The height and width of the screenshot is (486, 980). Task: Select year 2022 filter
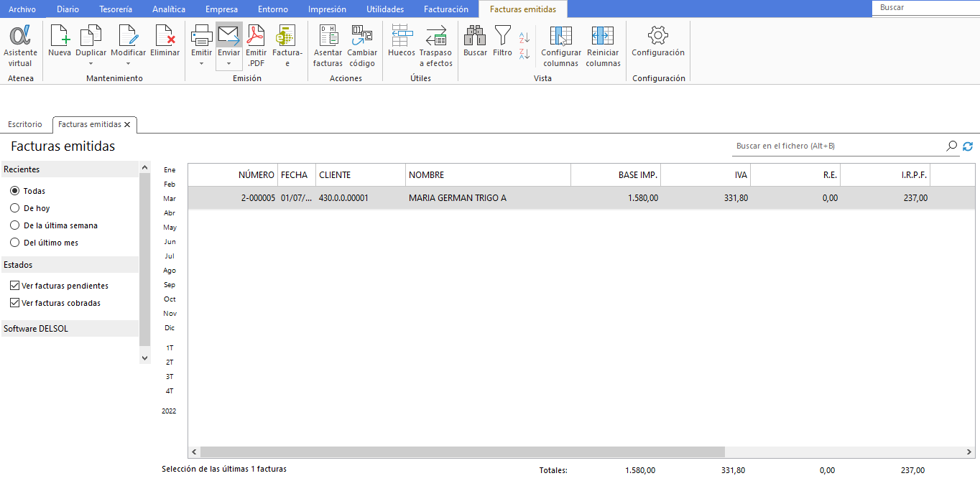[x=169, y=411]
